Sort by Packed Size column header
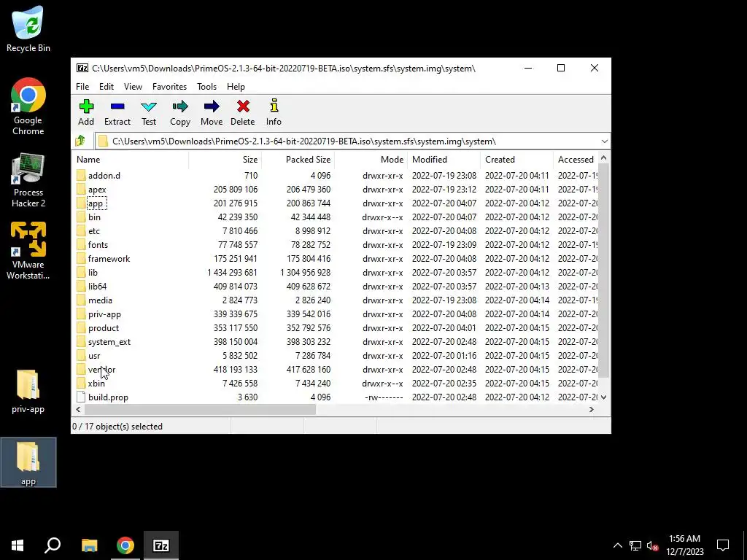 click(x=298, y=160)
